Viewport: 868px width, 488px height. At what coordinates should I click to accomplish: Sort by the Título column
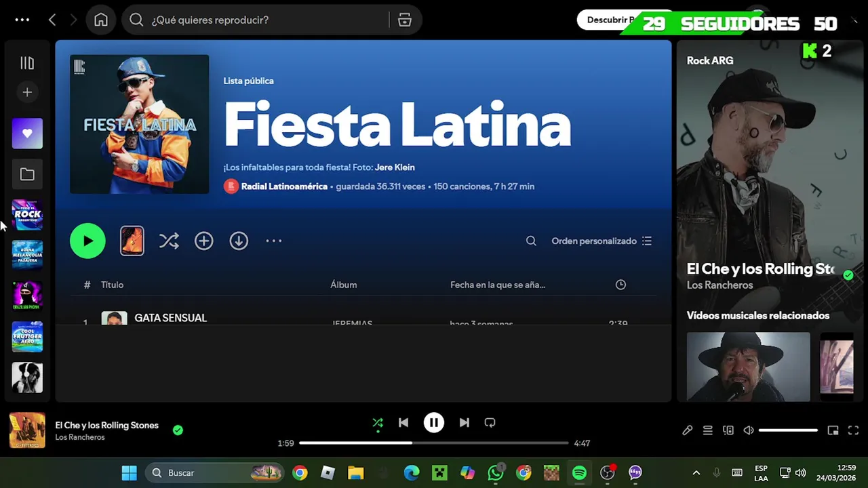coord(113,285)
